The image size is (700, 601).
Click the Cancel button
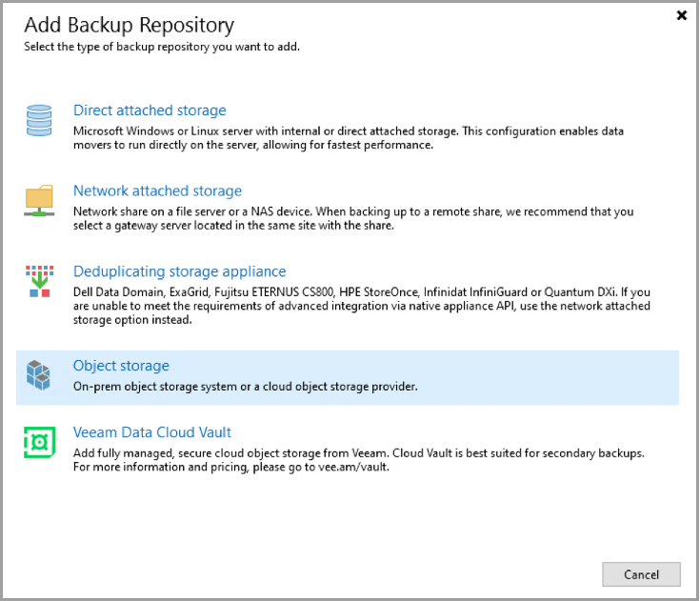pyautogui.click(x=641, y=574)
